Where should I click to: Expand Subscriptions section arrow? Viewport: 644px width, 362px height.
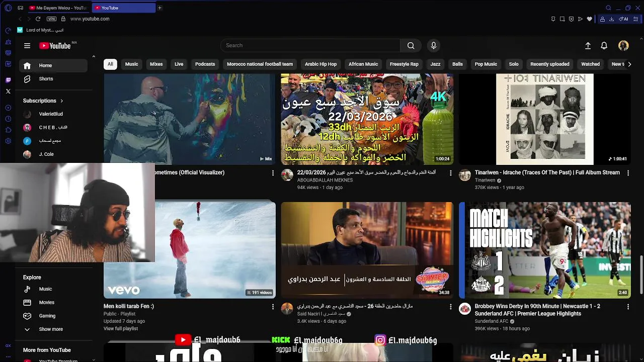click(62, 101)
